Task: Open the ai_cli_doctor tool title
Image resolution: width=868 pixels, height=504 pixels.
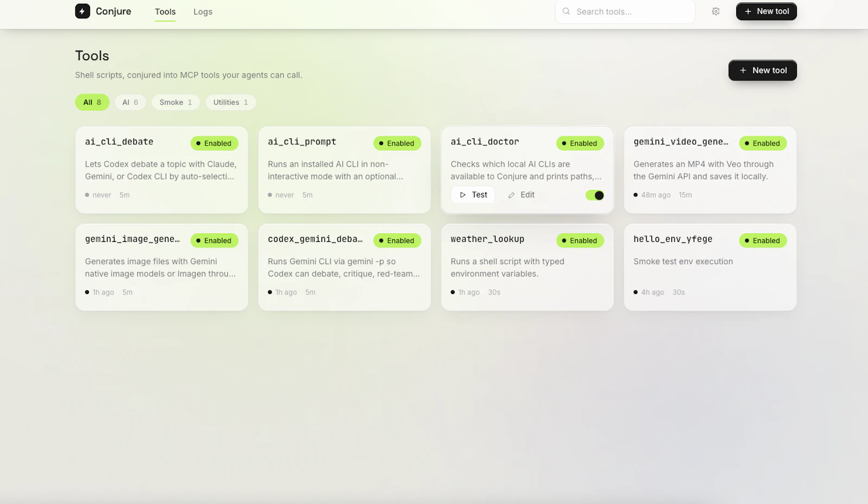Action: [484, 142]
